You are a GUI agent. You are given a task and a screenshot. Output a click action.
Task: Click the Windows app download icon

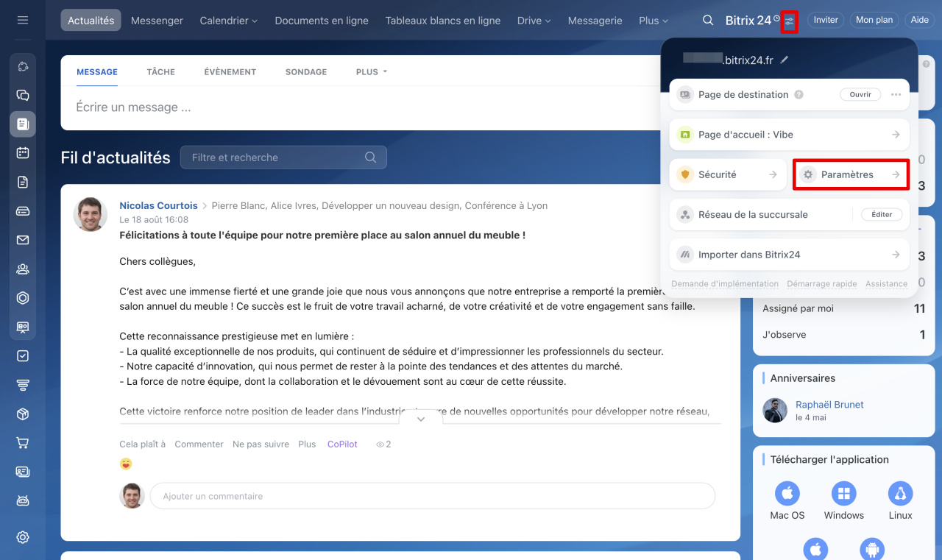point(843,493)
